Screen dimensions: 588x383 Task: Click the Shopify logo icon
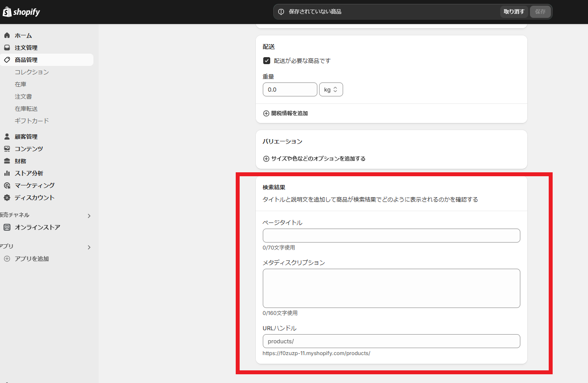[x=7, y=12]
